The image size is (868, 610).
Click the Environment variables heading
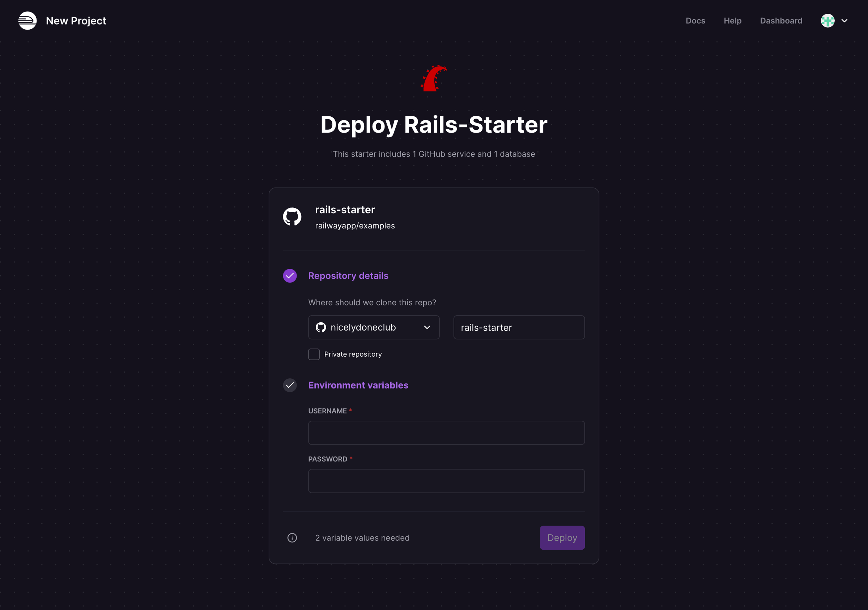point(358,385)
